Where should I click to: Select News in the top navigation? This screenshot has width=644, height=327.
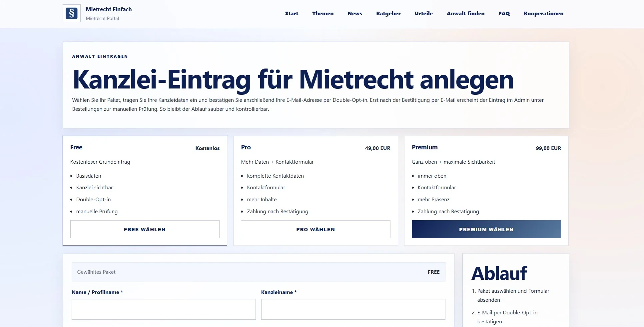[354, 14]
